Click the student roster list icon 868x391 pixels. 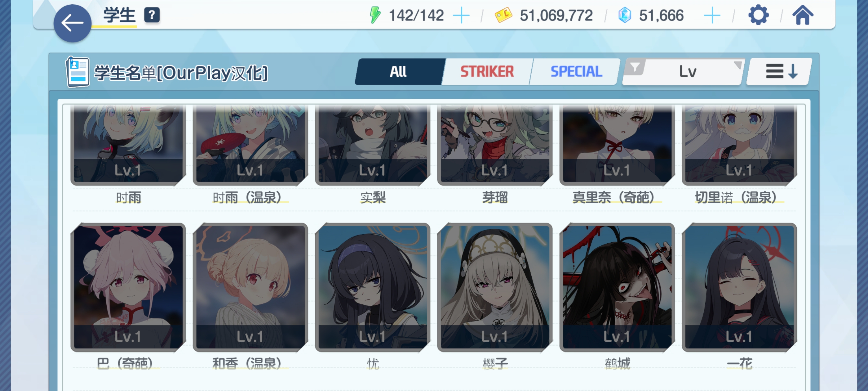coord(78,71)
